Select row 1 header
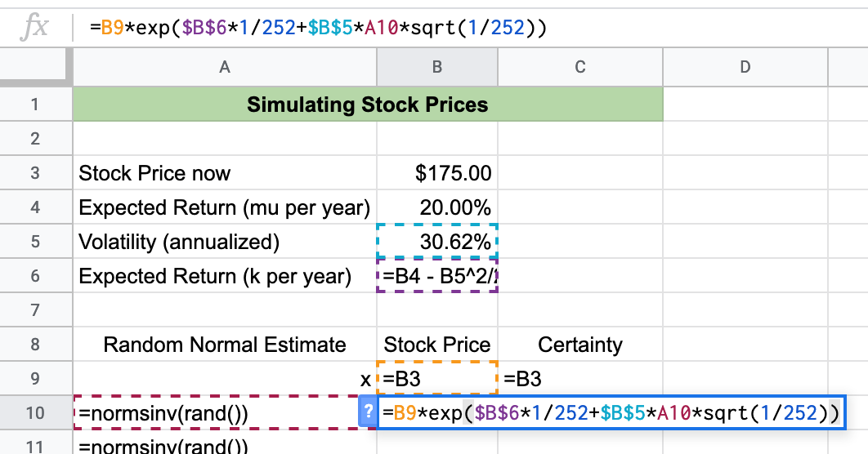Screen dimensions: 868x454 pos(36,104)
